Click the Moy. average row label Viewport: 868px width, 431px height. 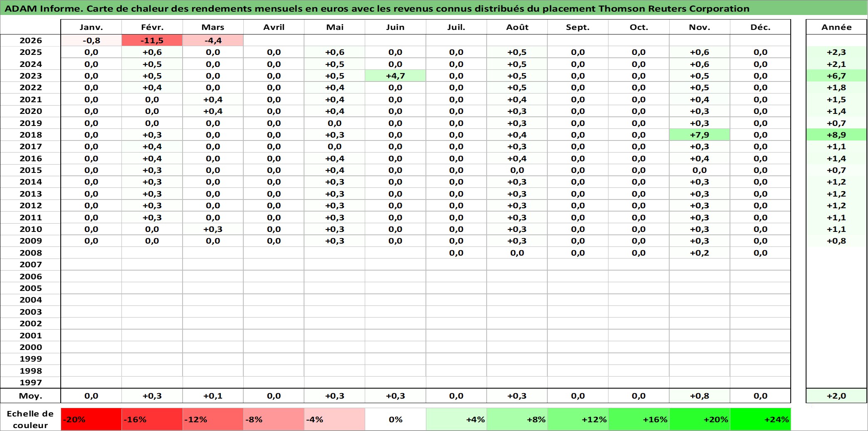click(x=31, y=396)
